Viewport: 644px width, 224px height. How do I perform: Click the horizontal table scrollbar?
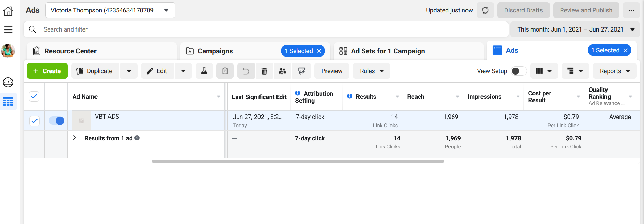[298, 161]
